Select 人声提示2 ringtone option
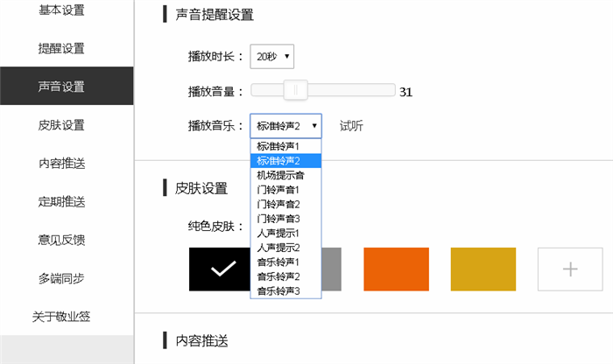 coord(278,248)
